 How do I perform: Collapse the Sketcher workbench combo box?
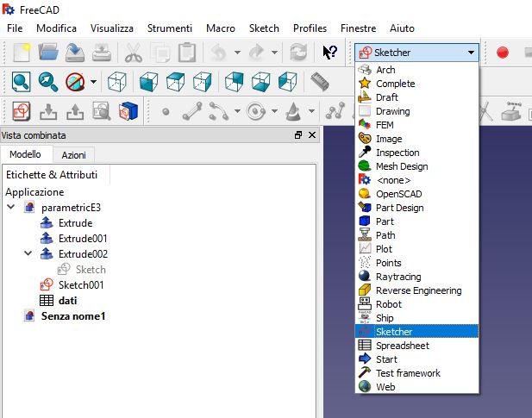click(x=416, y=53)
